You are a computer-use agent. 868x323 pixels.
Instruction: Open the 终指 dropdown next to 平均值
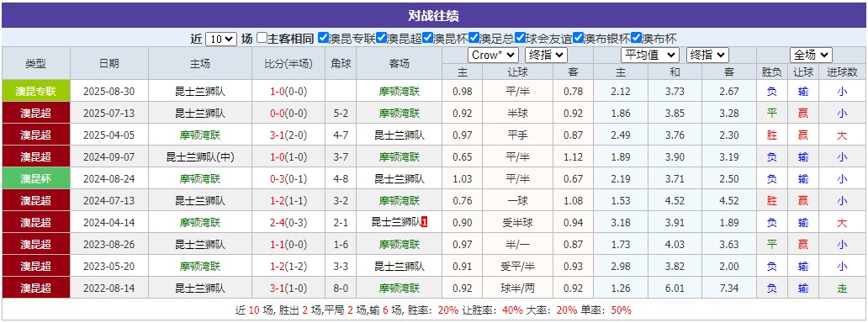pyautogui.click(x=707, y=56)
